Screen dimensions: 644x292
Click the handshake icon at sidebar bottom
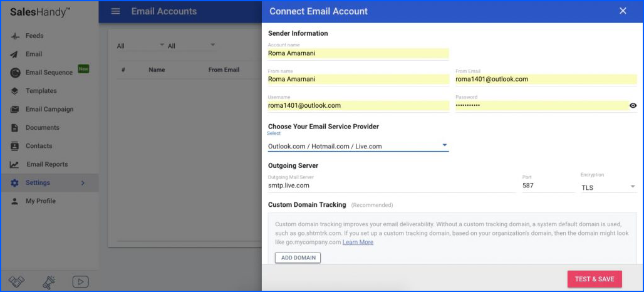(x=17, y=282)
